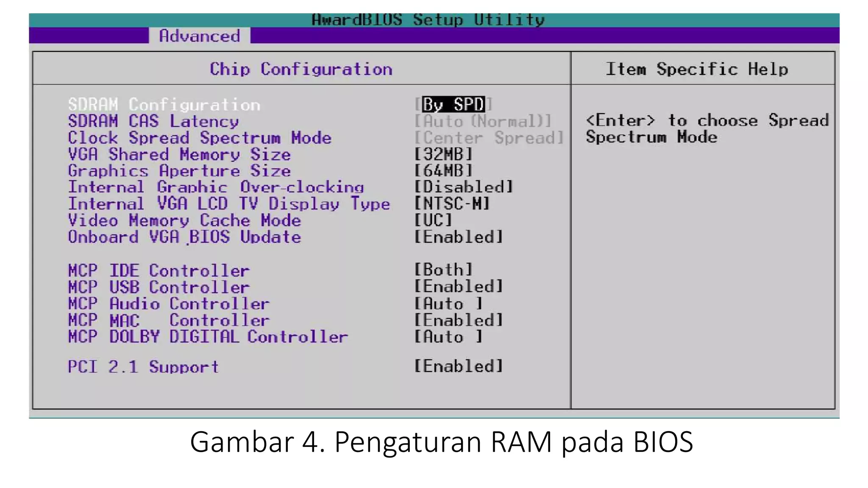868x488 pixels.
Task: Select VGA Shared Memory Size label
Action: point(179,154)
